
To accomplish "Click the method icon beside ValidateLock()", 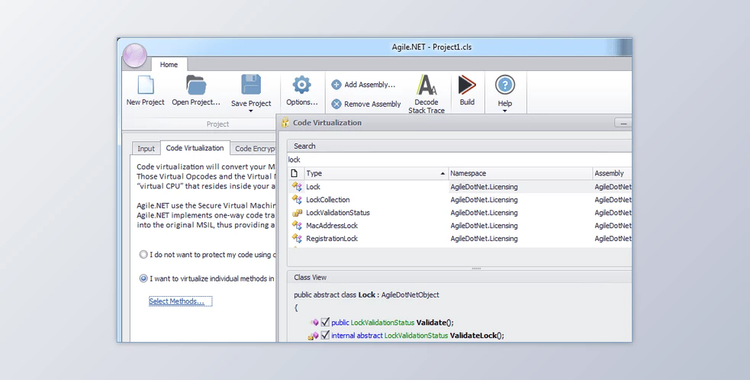I will pos(313,336).
